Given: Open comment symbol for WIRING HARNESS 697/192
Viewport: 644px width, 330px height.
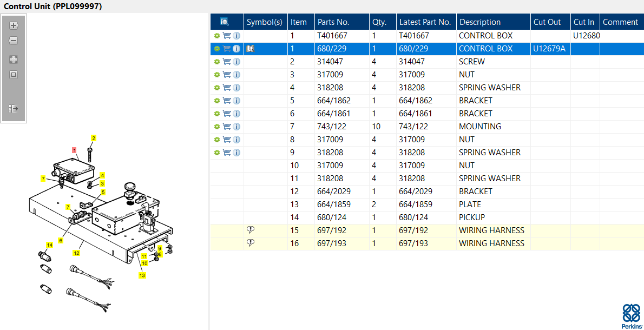Looking at the screenshot, I should 251,230.
